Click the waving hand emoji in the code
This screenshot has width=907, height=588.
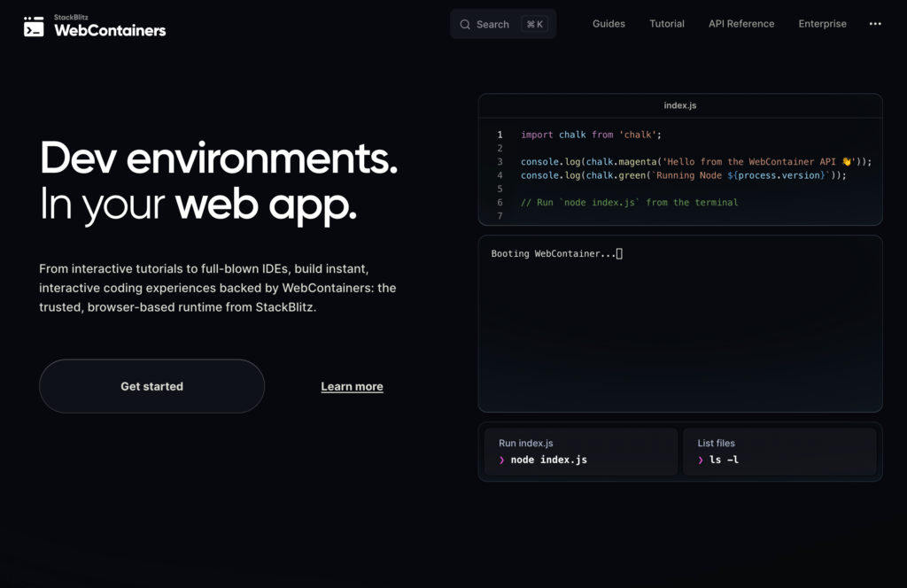(x=847, y=161)
